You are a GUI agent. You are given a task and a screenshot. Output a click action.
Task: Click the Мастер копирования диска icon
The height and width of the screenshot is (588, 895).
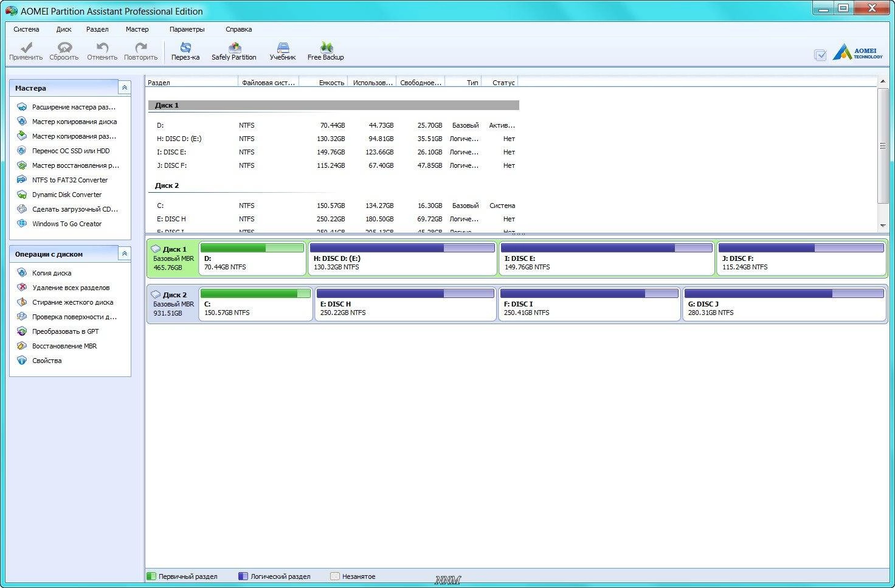tap(22, 122)
